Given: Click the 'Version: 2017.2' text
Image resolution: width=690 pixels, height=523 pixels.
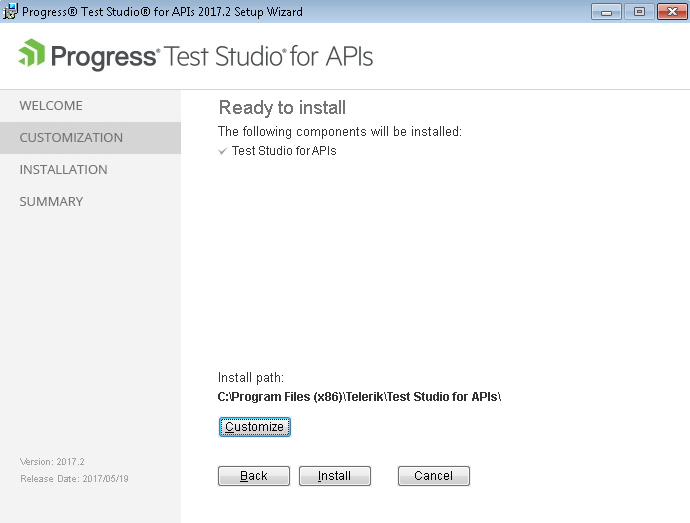Looking at the screenshot, I should [x=52, y=462].
